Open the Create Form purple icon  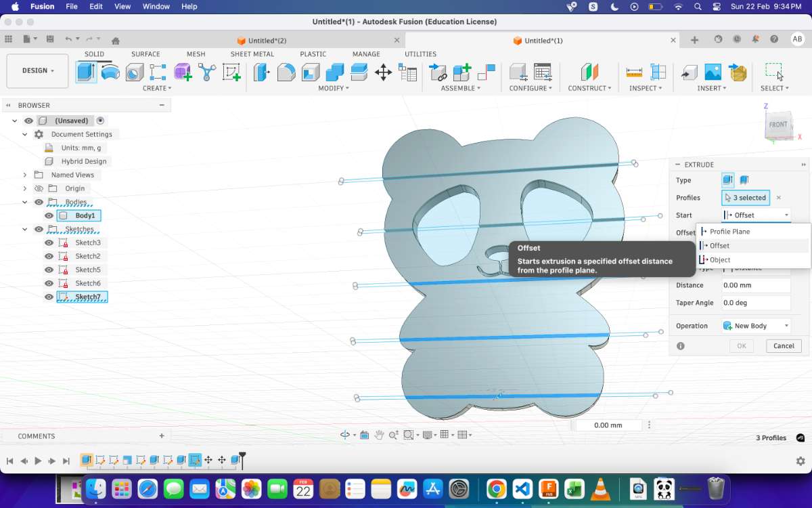(x=183, y=72)
